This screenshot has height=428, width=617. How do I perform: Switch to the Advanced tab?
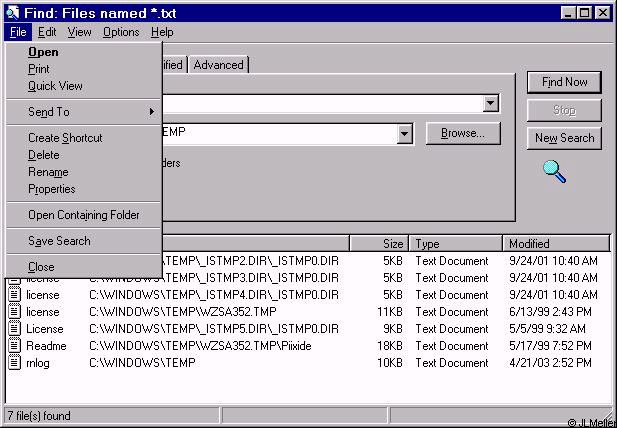tap(218, 65)
